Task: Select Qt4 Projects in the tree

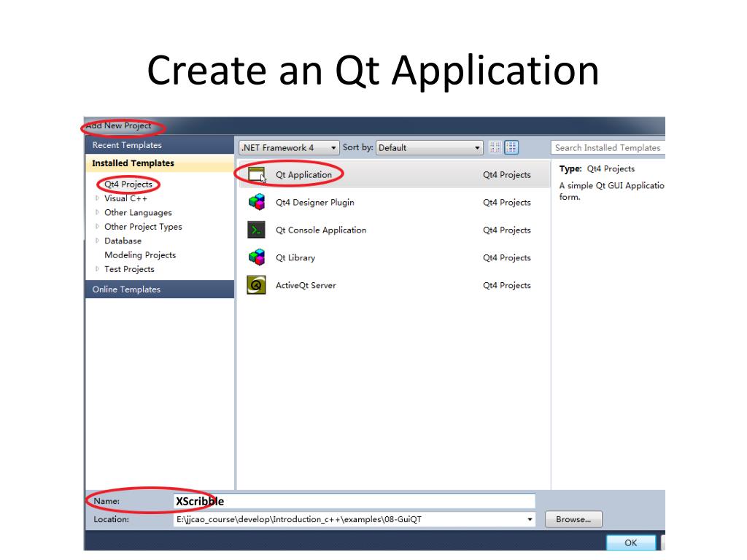Action: click(x=128, y=184)
